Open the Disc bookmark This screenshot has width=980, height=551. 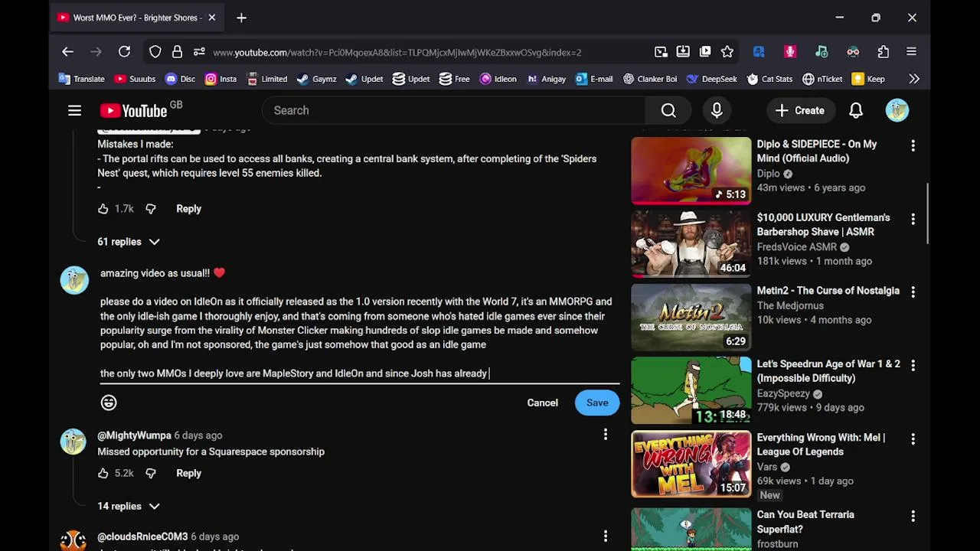click(x=180, y=79)
